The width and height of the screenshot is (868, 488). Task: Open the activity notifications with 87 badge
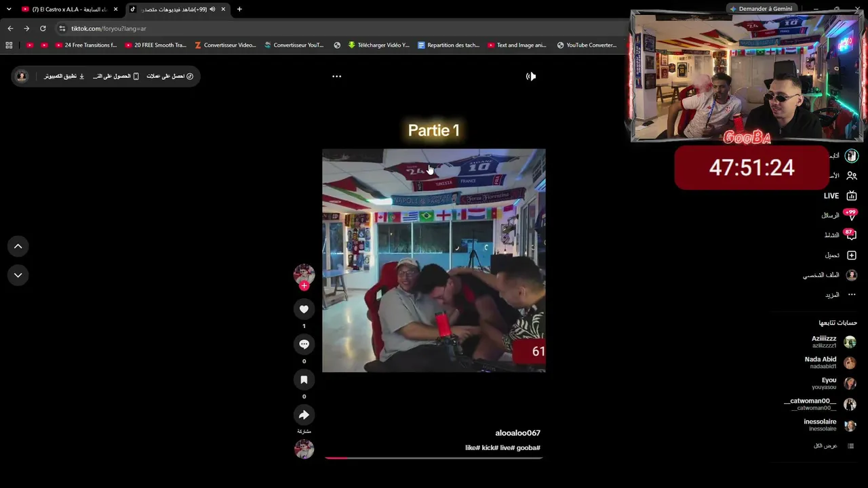coord(840,235)
